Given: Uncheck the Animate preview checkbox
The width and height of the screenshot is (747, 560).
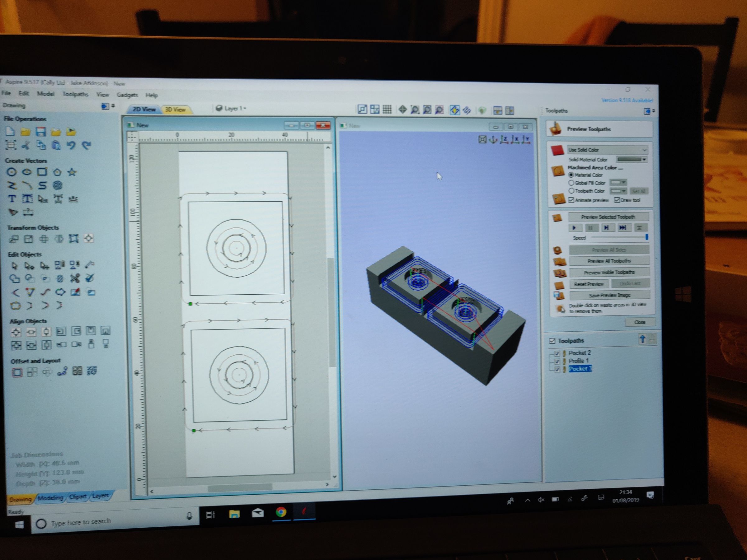Looking at the screenshot, I should (x=571, y=200).
